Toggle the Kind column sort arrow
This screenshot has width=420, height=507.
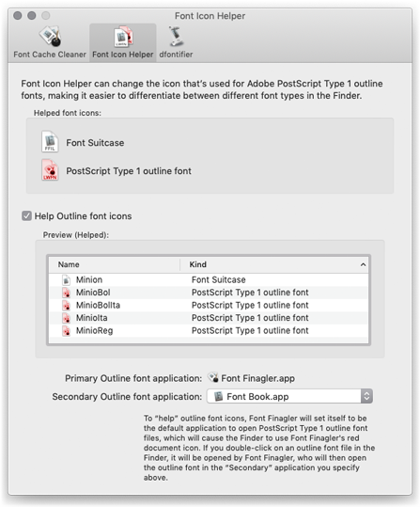coord(363,265)
